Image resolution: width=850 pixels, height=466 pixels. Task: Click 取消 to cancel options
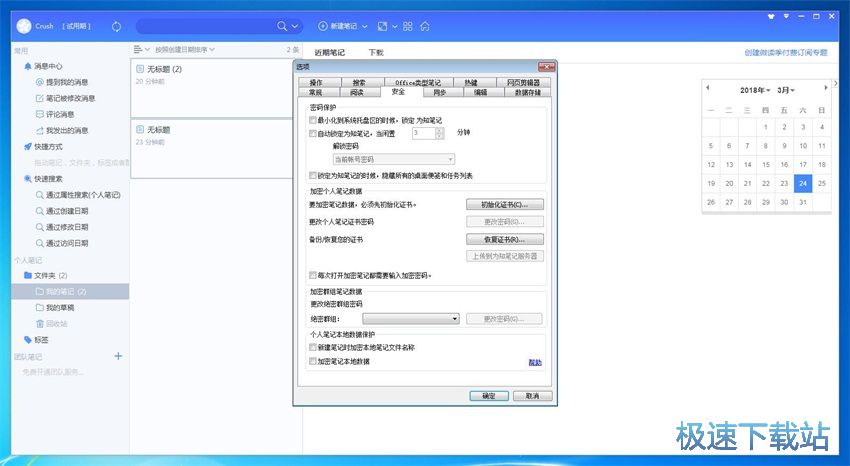click(x=532, y=396)
